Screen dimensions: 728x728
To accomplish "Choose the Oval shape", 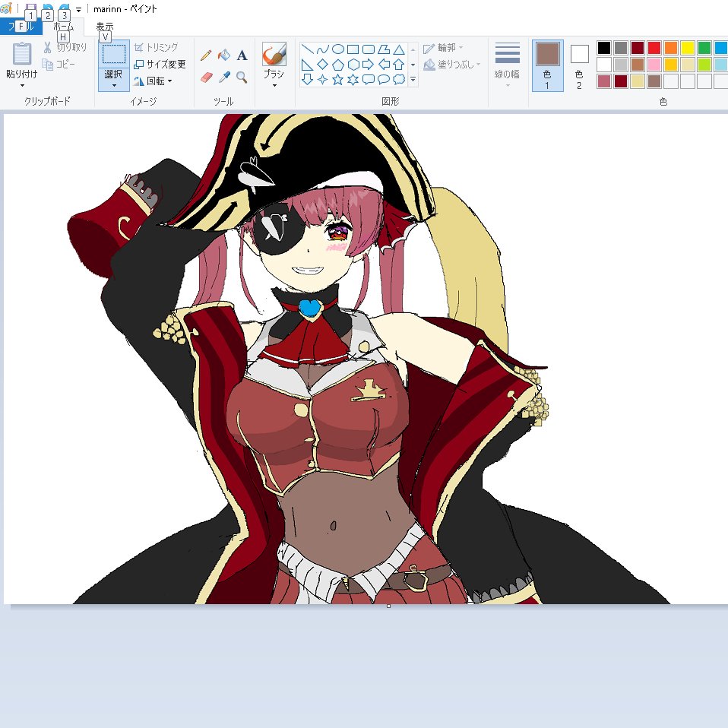I will (x=338, y=49).
